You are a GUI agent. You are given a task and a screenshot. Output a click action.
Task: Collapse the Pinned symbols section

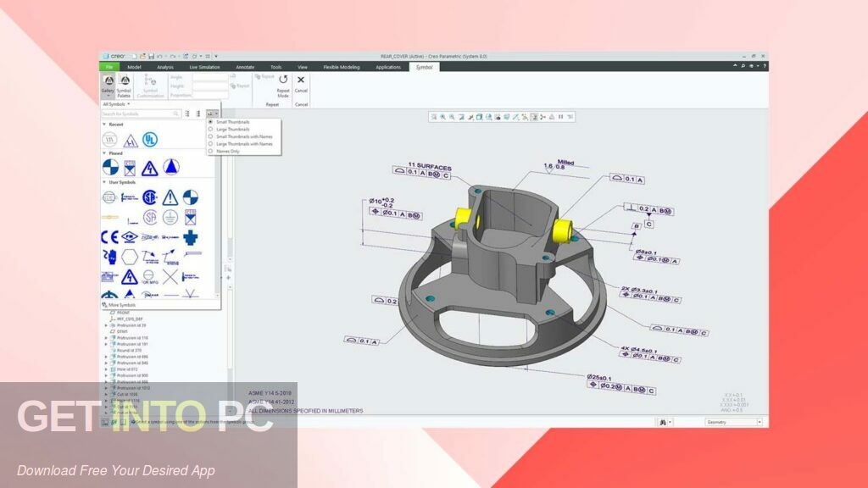[104, 153]
